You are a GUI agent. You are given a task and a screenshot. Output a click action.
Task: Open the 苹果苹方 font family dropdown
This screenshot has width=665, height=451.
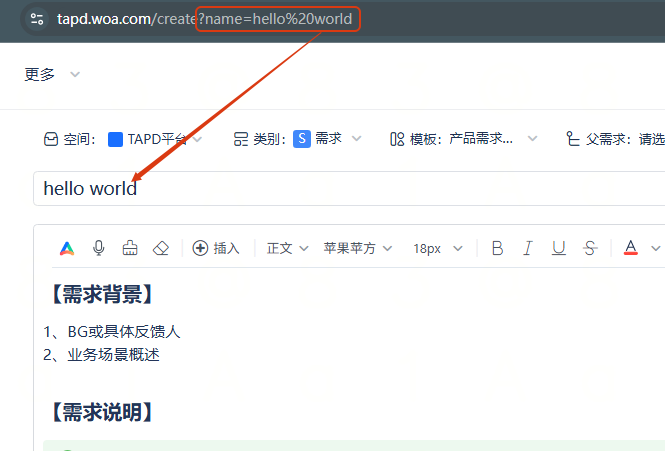[x=358, y=248]
